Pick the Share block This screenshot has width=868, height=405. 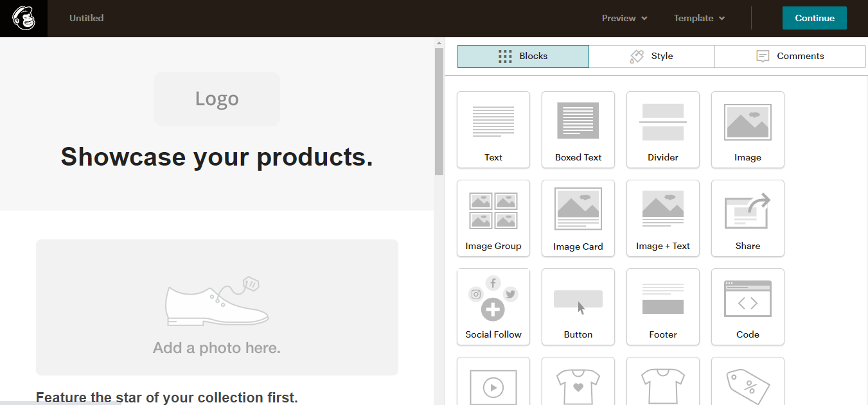click(748, 218)
